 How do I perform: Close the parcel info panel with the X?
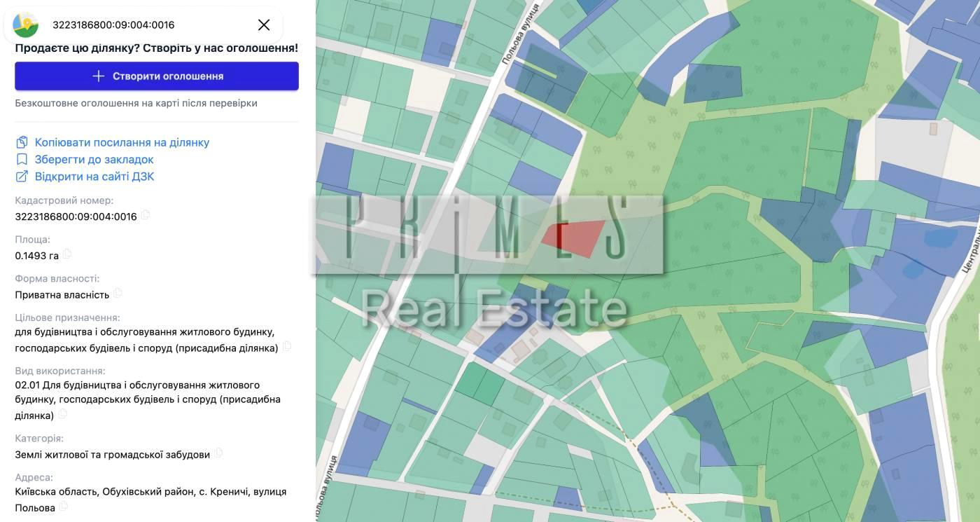pyautogui.click(x=264, y=25)
